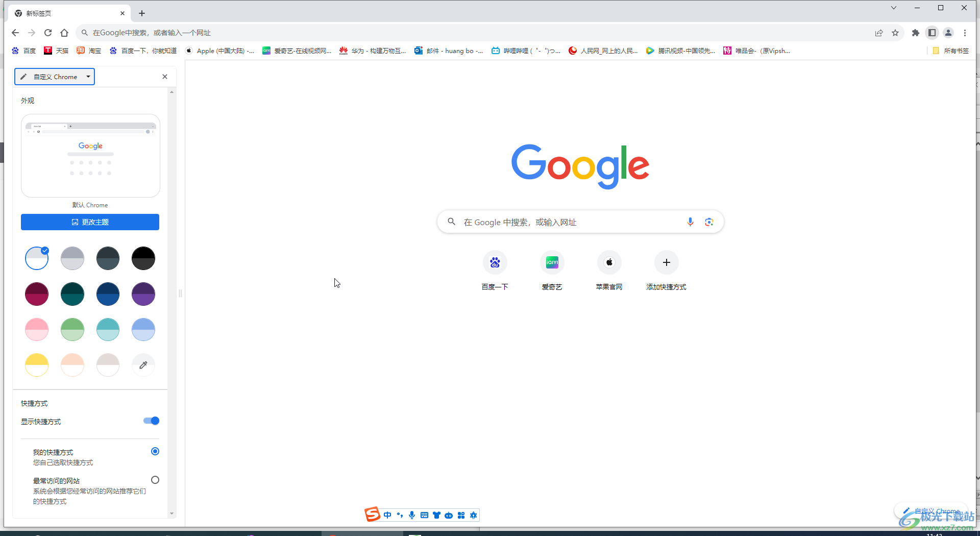Click the Sogou voice input microphone
The image size is (980, 536).
(412, 515)
